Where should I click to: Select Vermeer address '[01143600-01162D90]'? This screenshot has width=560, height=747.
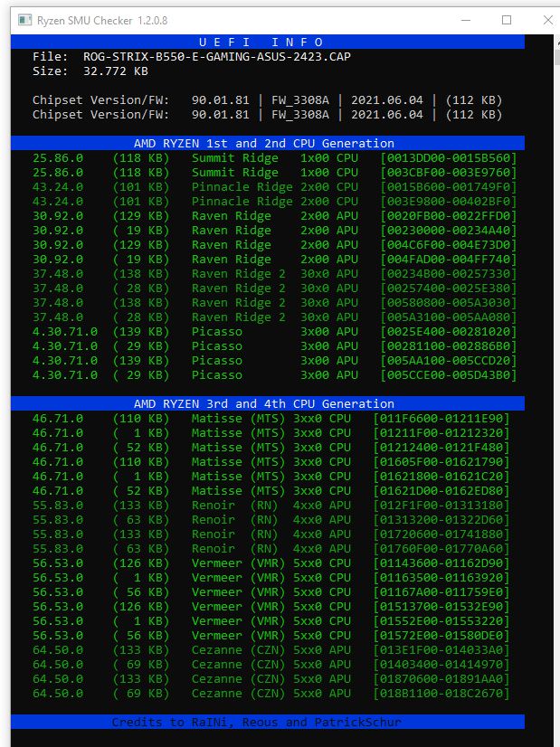click(441, 563)
